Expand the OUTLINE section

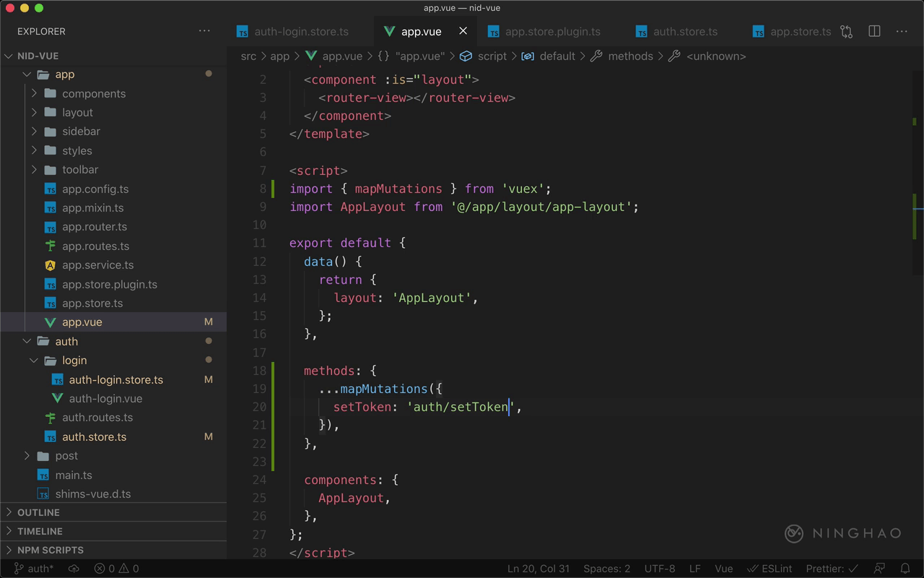(x=38, y=512)
